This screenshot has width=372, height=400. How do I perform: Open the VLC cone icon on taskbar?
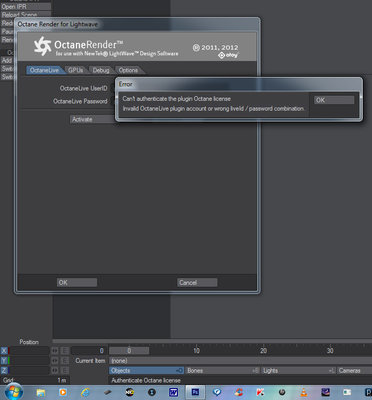pos(304,392)
